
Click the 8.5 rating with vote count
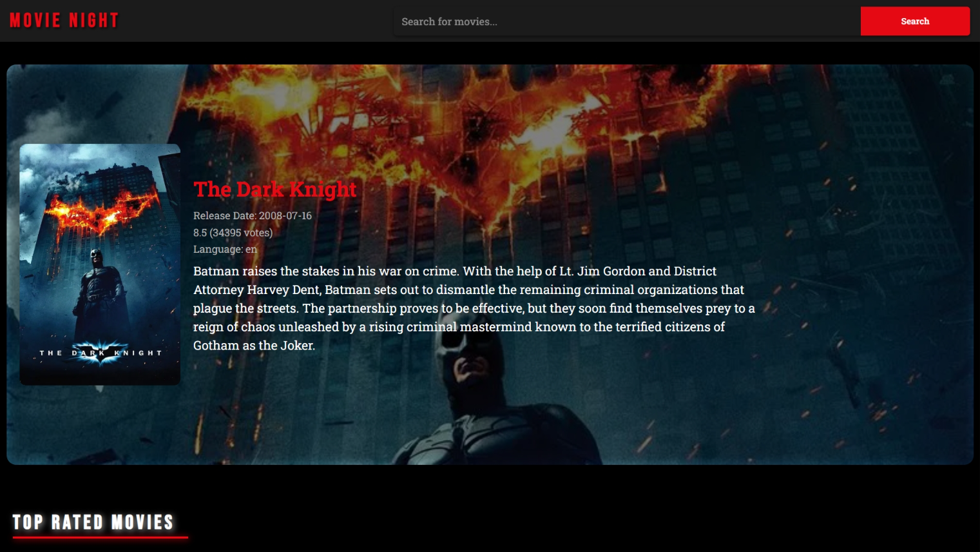click(233, 232)
